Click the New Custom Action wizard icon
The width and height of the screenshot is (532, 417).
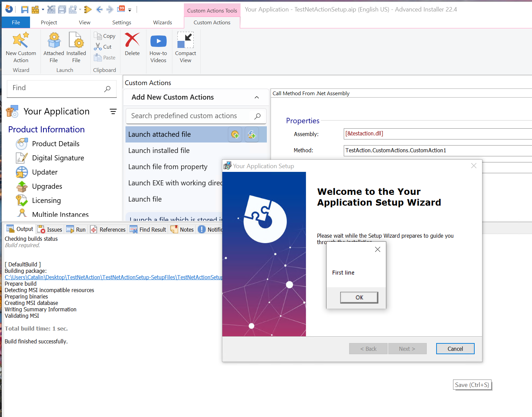point(21,41)
